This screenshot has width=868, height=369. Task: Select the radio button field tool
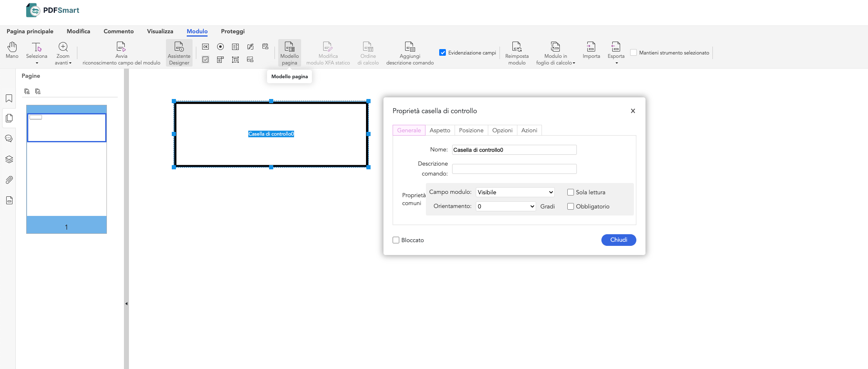[x=220, y=47]
